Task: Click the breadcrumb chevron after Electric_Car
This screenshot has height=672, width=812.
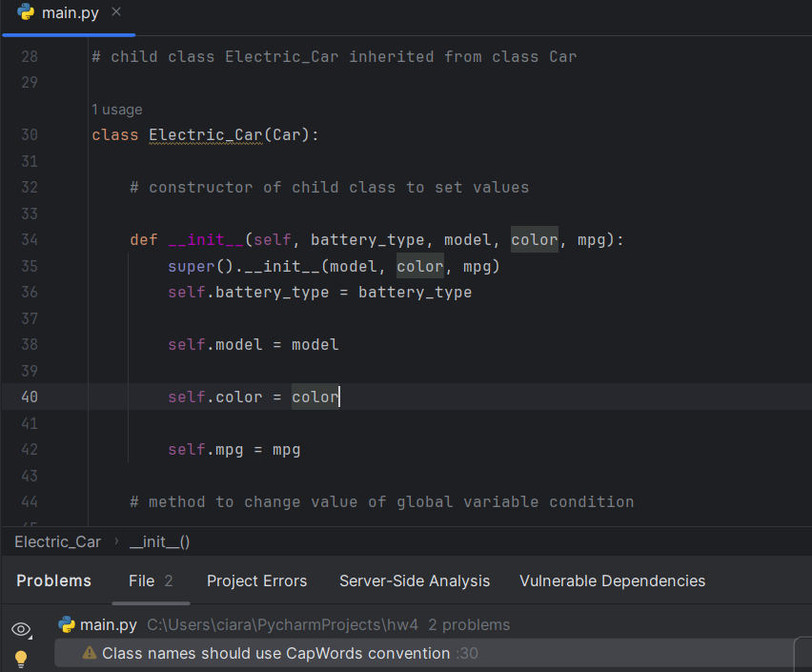Action: click(116, 541)
